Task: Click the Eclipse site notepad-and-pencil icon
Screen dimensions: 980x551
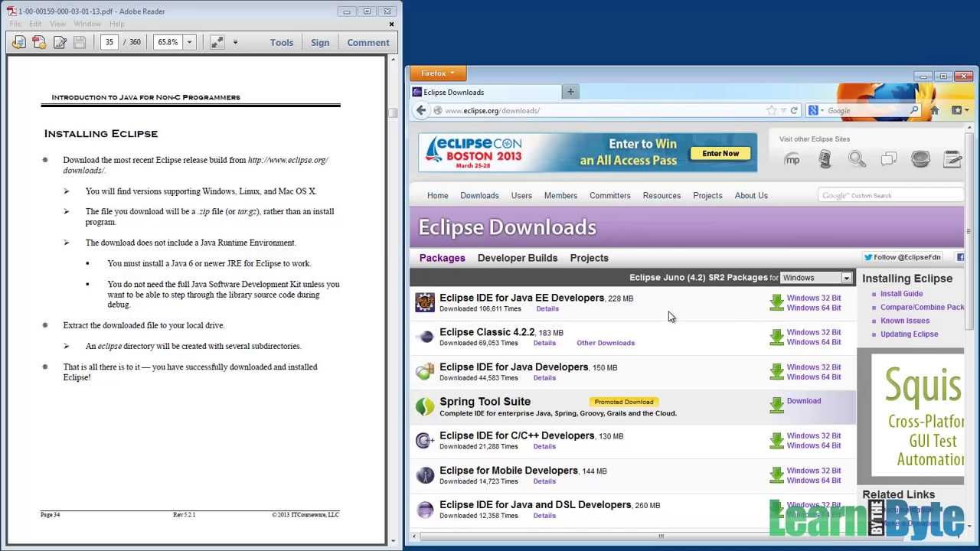Action: coord(952,159)
